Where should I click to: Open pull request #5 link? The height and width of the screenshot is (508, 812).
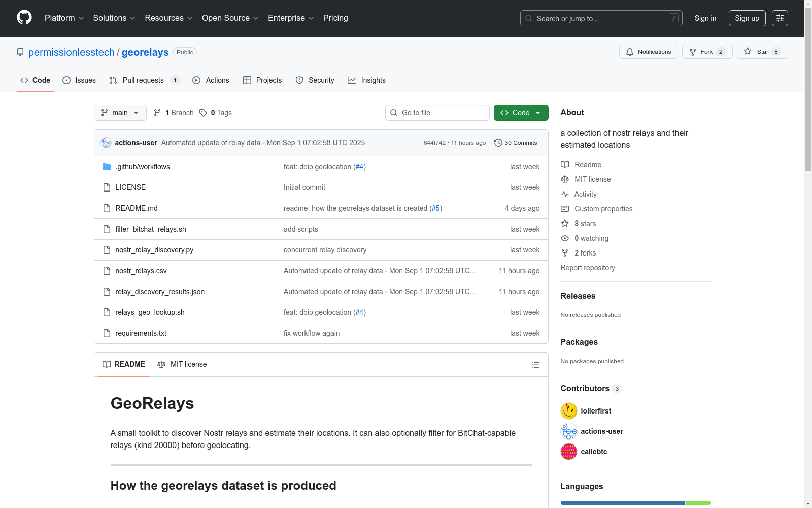436,208
